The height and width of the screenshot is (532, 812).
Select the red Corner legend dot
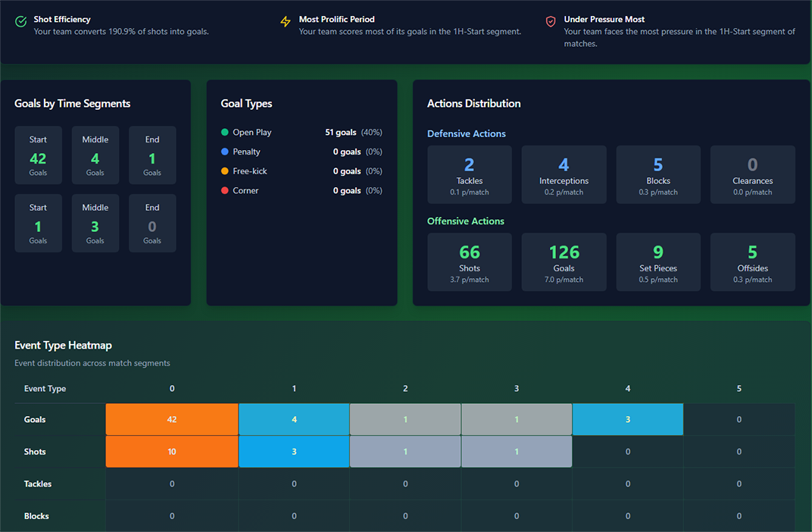(x=224, y=191)
